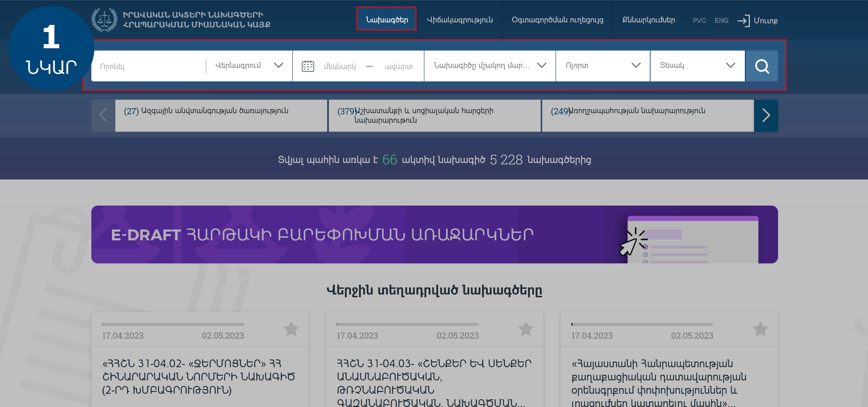This screenshot has height=407, width=868.
Task: Click the Մուտք login link
Action: (765, 21)
